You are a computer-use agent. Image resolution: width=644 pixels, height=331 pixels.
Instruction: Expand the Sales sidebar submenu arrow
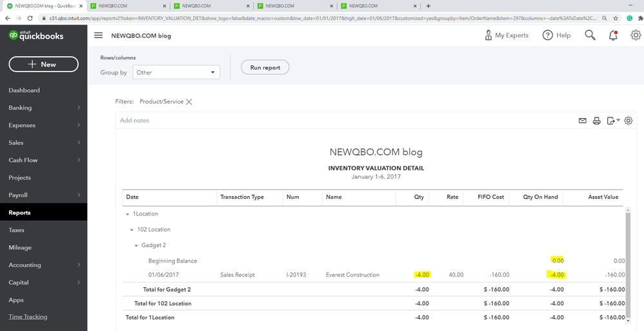coord(79,143)
